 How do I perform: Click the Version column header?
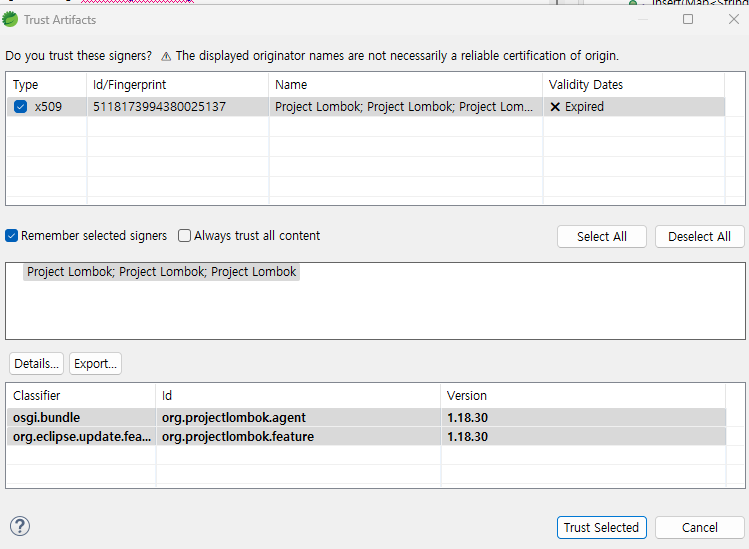(583, 396)
